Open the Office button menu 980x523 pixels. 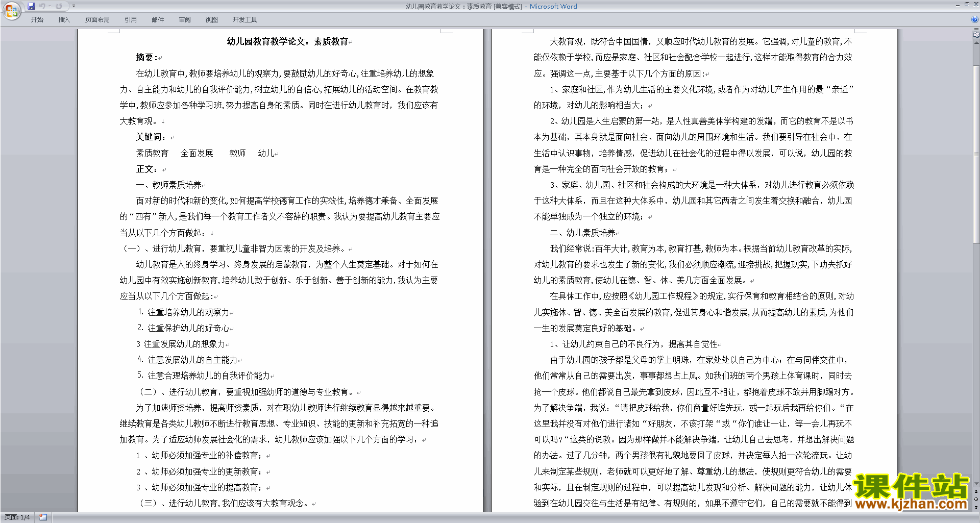tap(11, 10)
